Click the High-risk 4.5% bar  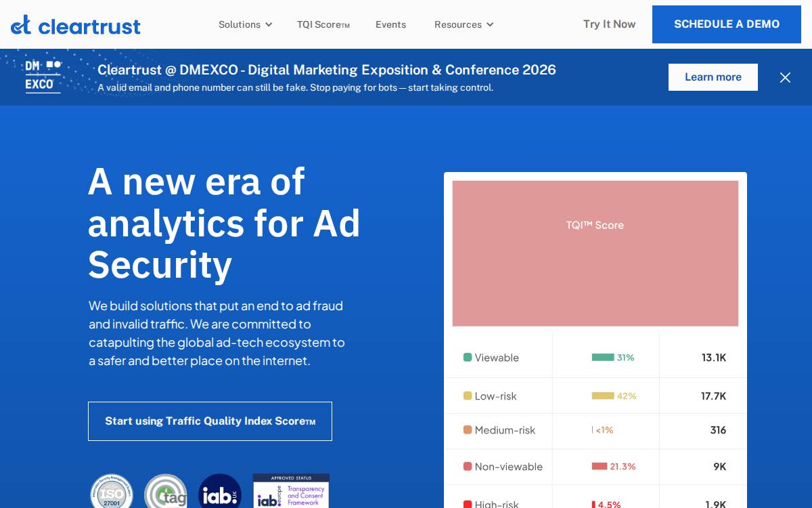coord(593,505)
